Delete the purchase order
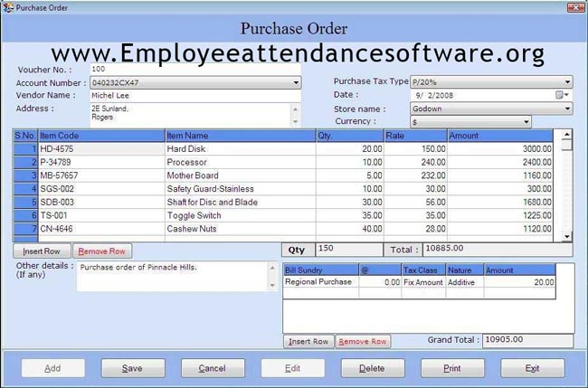This screenshot has width=588, height=388. 373,368
